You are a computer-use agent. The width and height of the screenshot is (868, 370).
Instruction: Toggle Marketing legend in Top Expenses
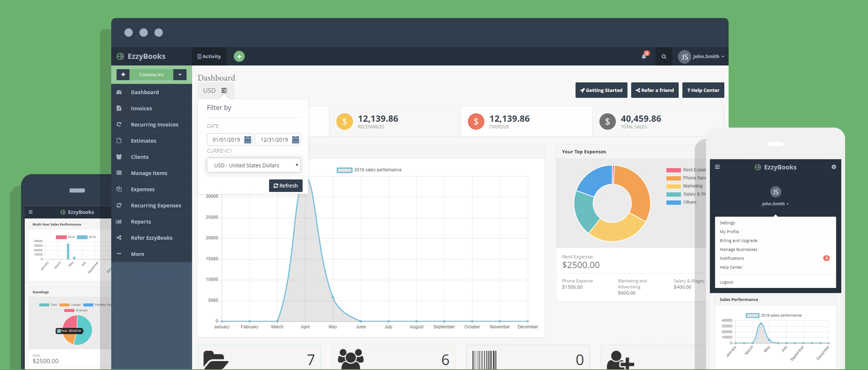(684, 186)
